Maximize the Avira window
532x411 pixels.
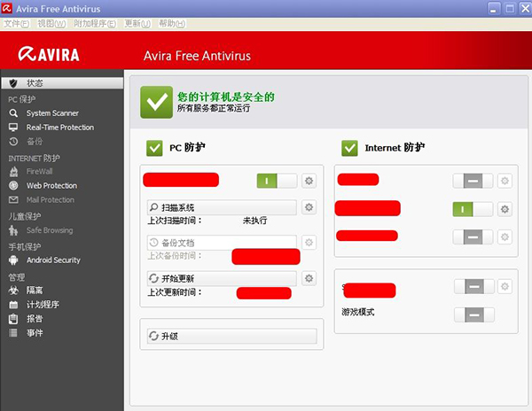(510, 9)
